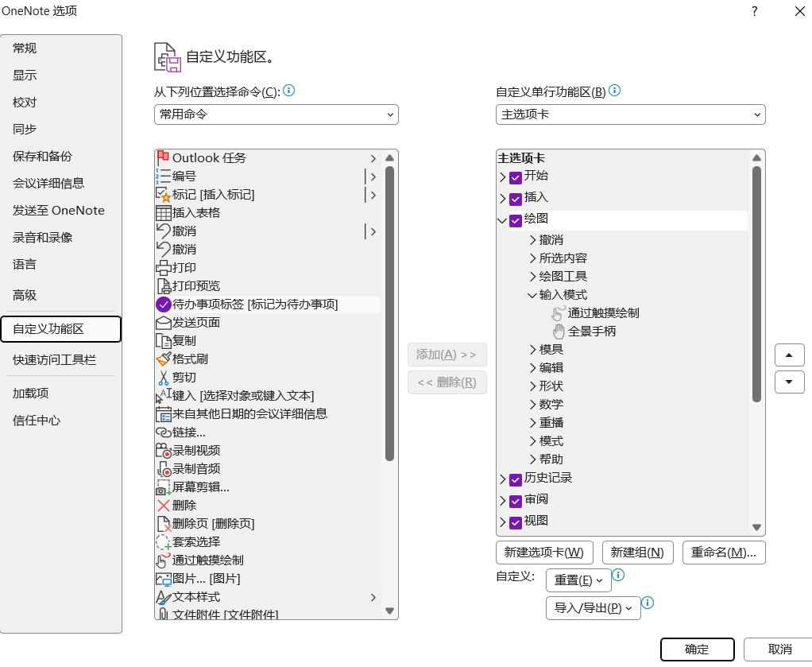Expand the Outlook 任务 submenu arrow

373,158
